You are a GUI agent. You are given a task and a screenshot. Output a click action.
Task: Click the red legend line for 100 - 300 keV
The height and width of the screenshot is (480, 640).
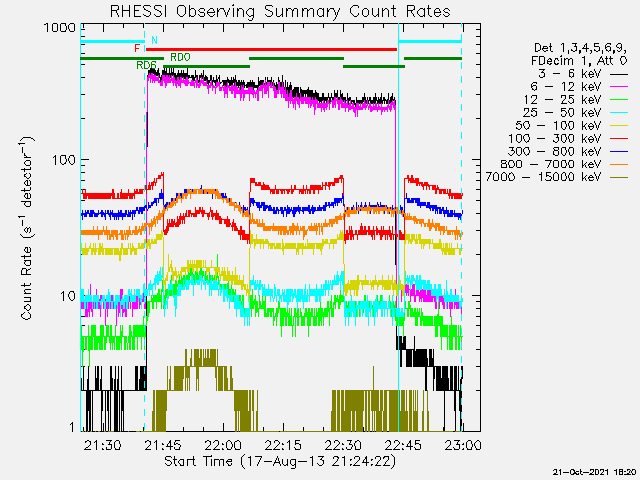point(619,139)
